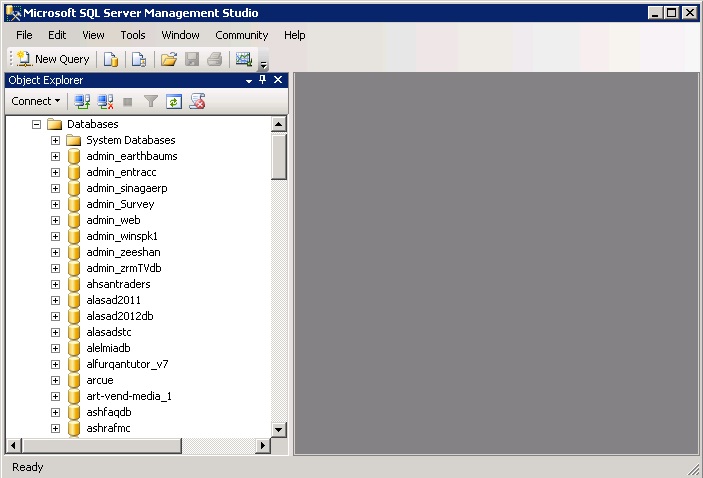The height and width of the screenshot is (478, 703).
Task: Click the horizontal scrollbar left arrow
Action: 13,446
